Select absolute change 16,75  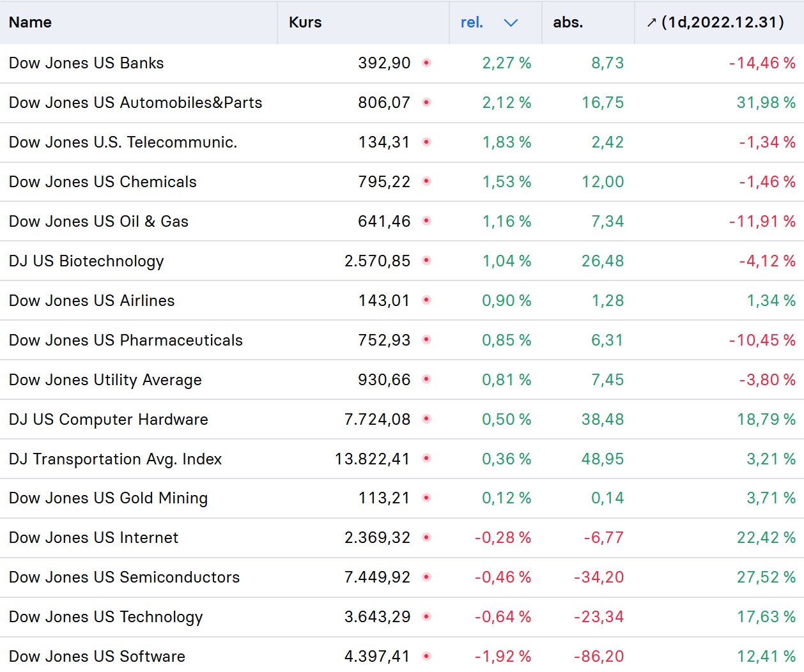pyautogui.click(x=603, y=102)
